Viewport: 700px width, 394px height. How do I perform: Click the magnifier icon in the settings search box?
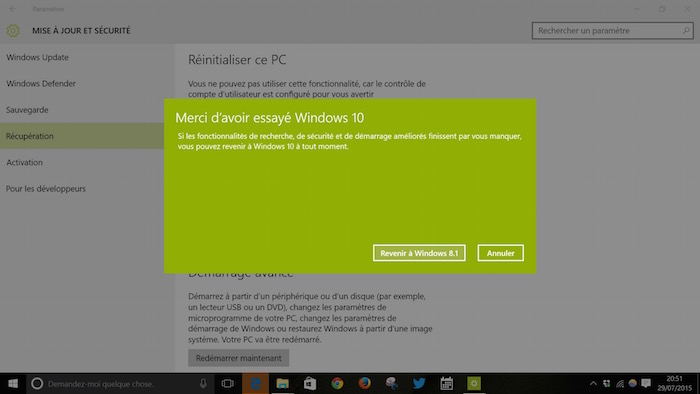[686, 31]
